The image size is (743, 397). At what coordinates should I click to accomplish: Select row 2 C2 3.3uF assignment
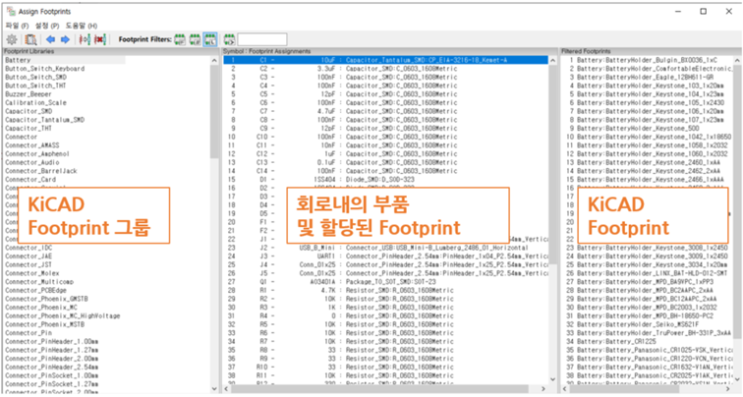tap(386, 69)
